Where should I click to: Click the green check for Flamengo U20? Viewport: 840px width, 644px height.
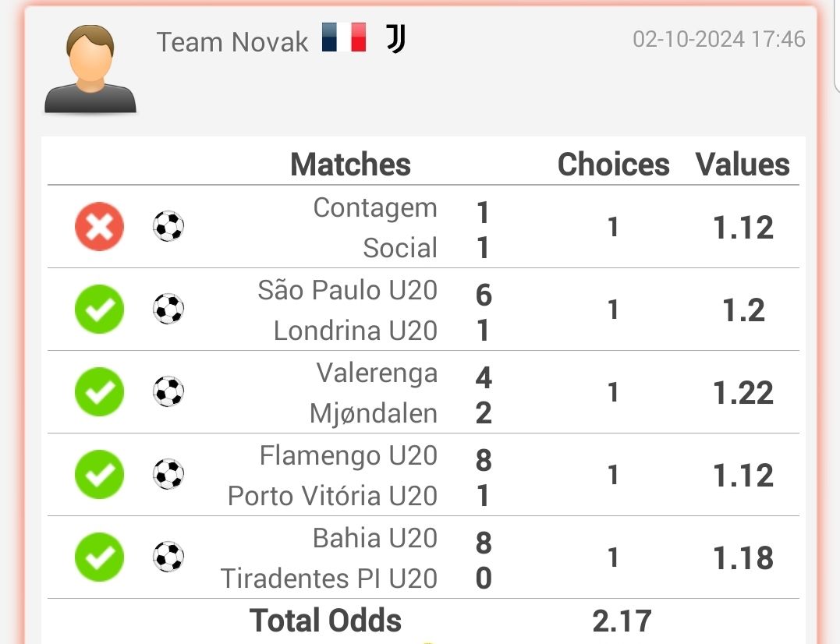99,474
